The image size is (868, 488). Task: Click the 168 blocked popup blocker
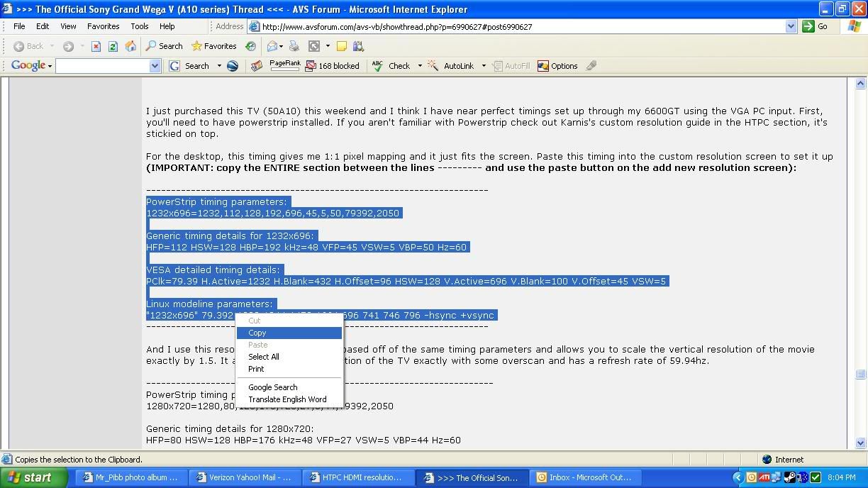pyautogui.click(x=332, y=66)
